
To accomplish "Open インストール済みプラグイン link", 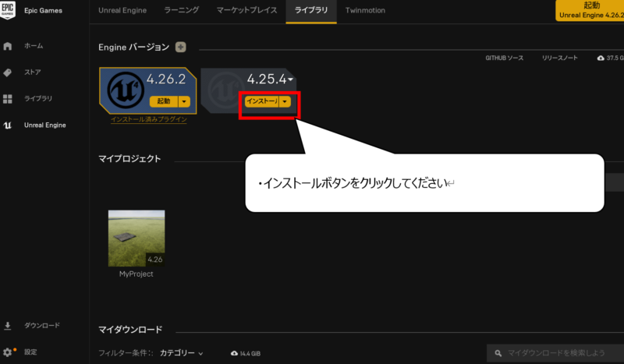I will [x=149, y=119].
